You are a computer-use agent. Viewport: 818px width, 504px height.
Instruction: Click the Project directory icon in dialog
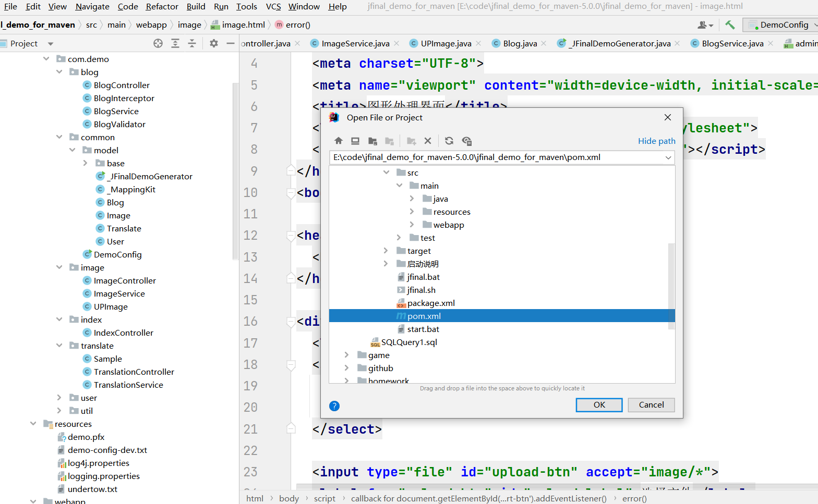372,141
